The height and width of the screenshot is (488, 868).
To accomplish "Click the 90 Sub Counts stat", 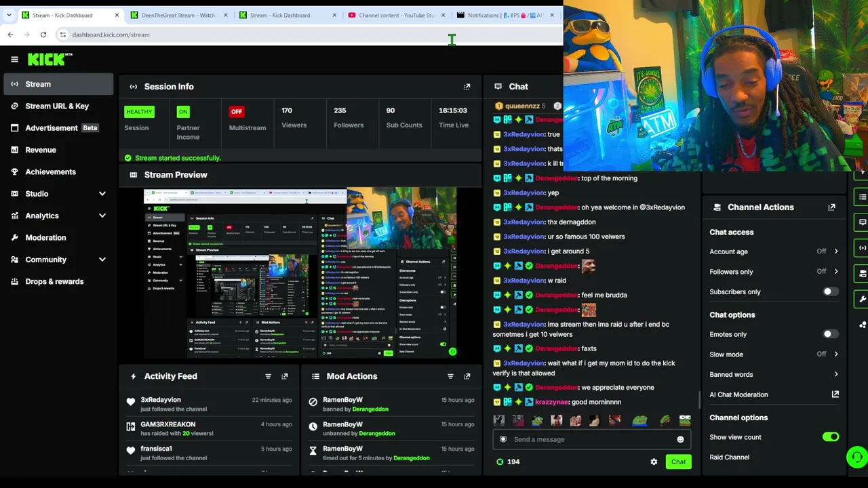I will [x=404, y=118].
